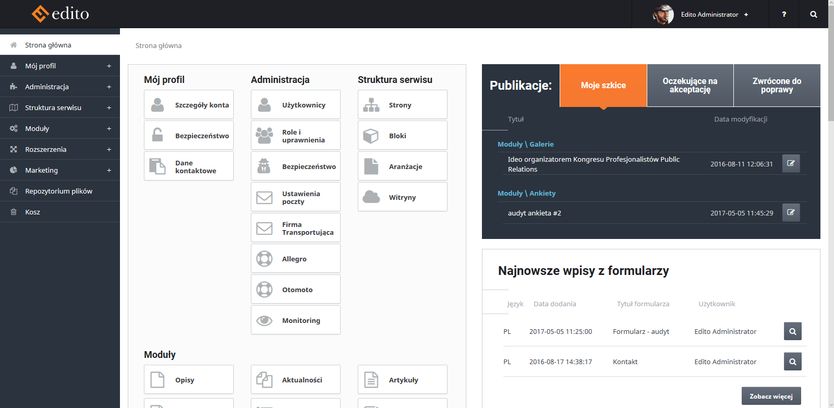Open the Ustawienia poczty tile
This screenshot has height=408, width=834.
295,197
